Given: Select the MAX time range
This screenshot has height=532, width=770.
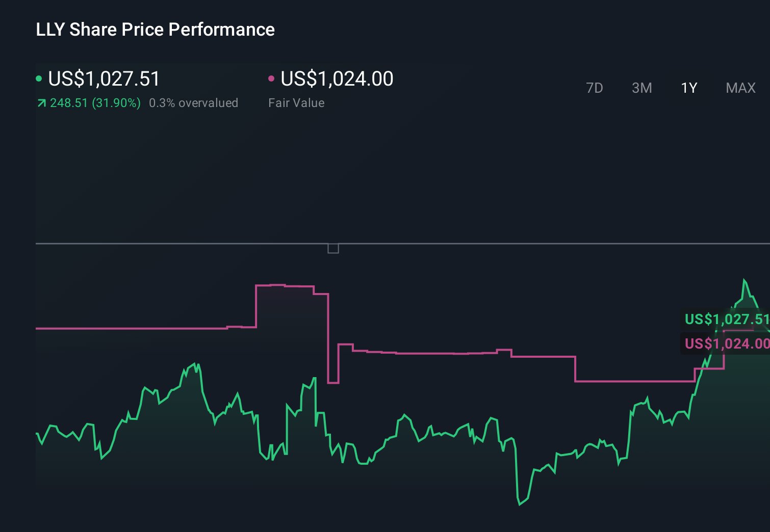Looking at the screenshot, I should (740, 88).
